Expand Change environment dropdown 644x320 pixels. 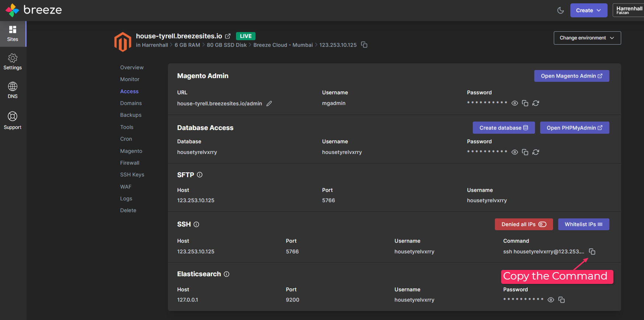[x=587, y=38]
